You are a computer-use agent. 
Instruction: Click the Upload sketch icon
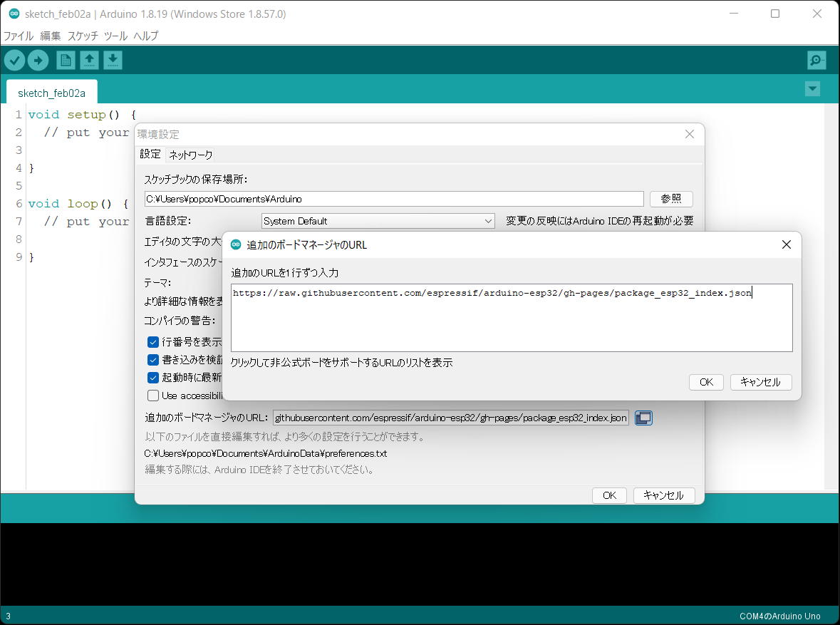pyautogui.click(x=38, y=60)
